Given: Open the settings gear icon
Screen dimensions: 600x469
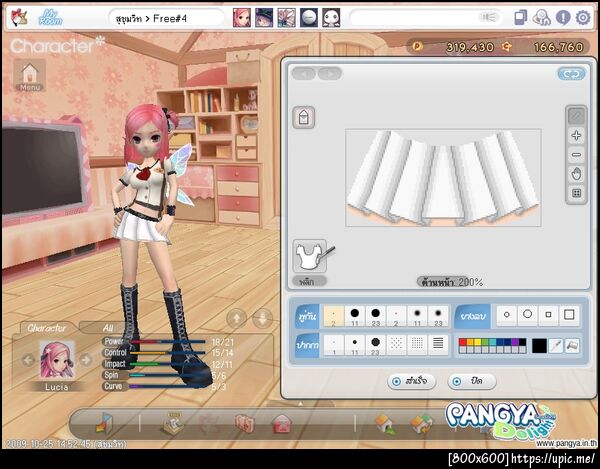Looking at the screenshot, I should (x=583, y=18).
